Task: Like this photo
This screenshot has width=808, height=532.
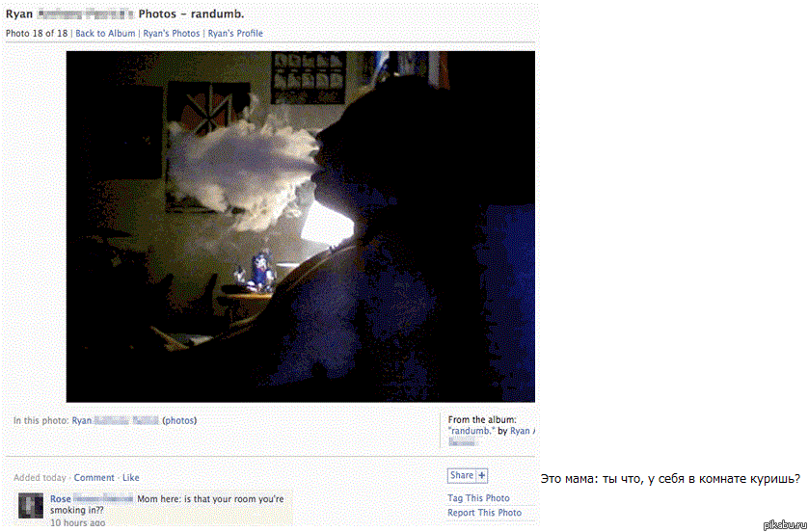Action: (x=130, y=478)
